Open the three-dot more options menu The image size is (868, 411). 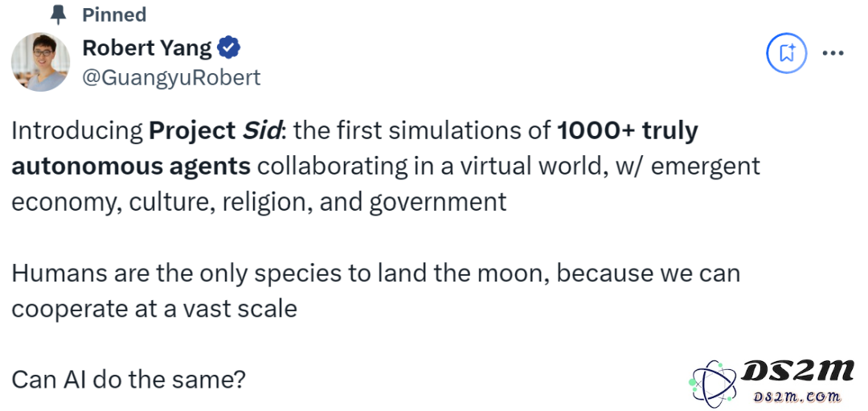click(x=833, y=54)
